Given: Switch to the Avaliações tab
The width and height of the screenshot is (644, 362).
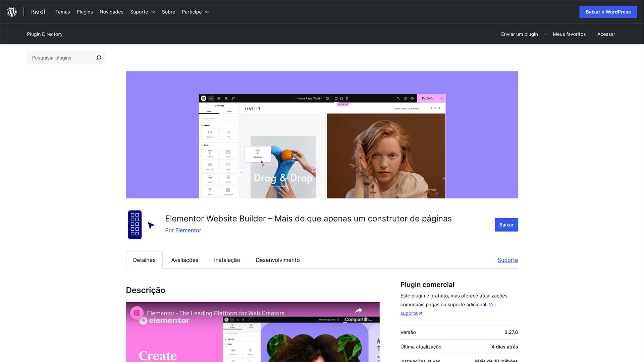Looking at the screenshot, I should click(185, 260).
